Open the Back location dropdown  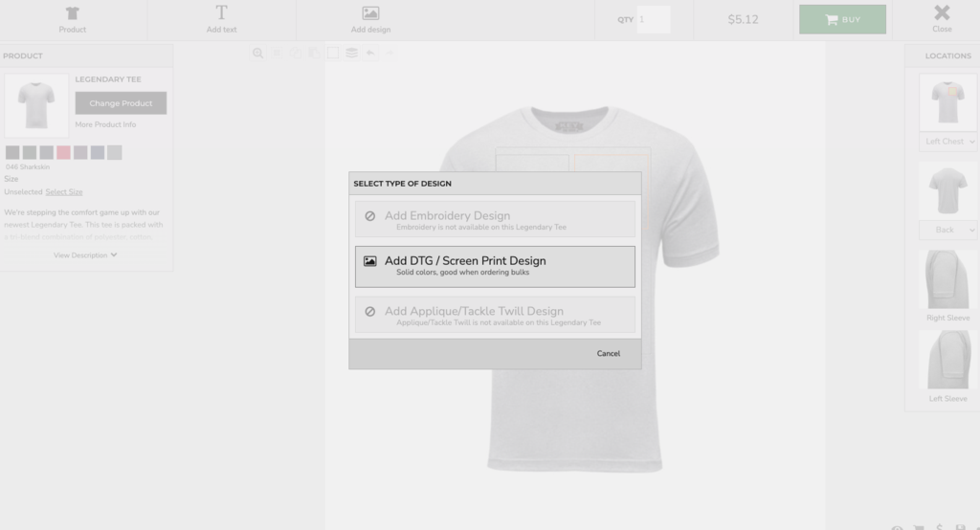[x=948, y=230]
